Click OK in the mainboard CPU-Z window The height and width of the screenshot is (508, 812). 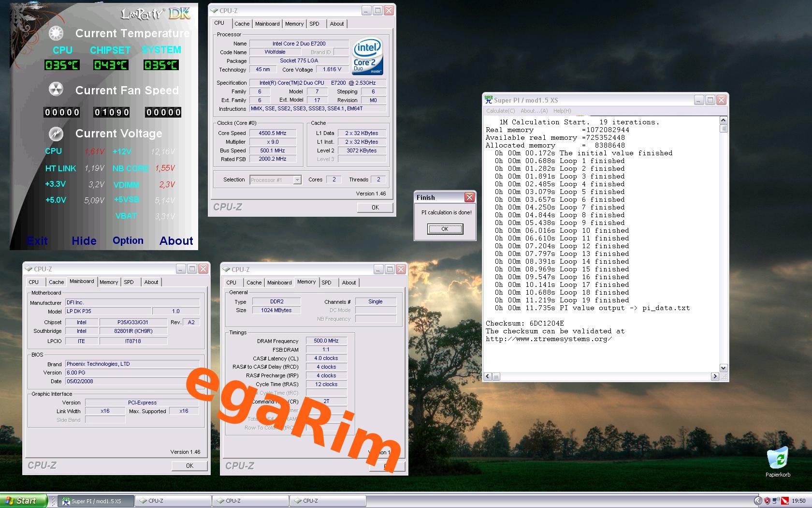189,465
